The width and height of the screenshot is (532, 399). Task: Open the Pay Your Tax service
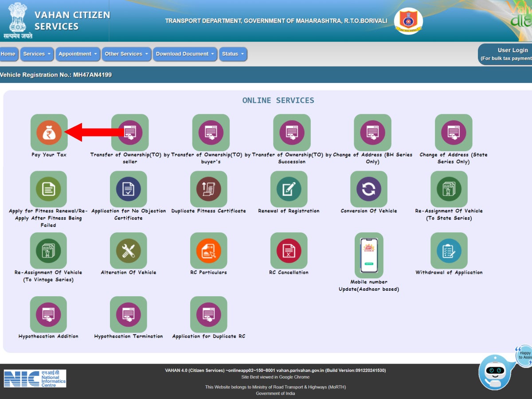coord(49,133)
